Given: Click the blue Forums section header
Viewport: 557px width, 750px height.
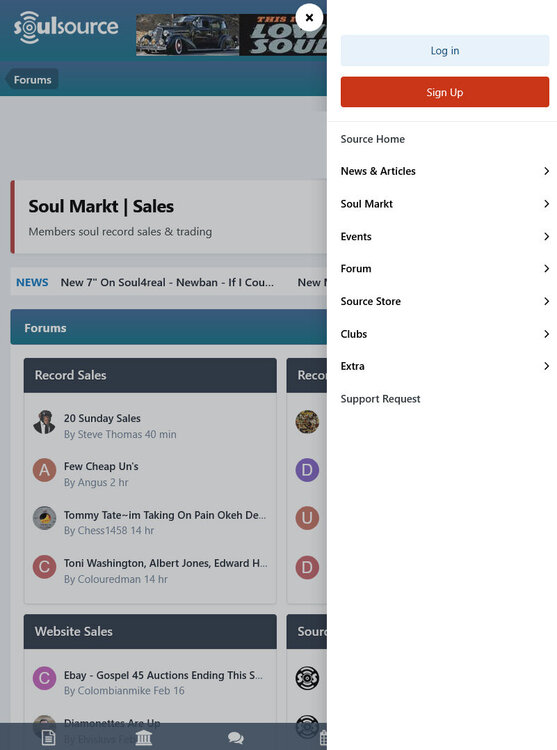Looking at the screenshot, I should 169,328.
